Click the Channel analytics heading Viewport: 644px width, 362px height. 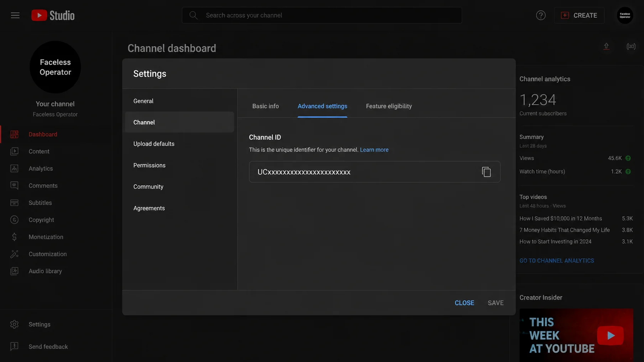pyautogui.click(x=545, y=79)
